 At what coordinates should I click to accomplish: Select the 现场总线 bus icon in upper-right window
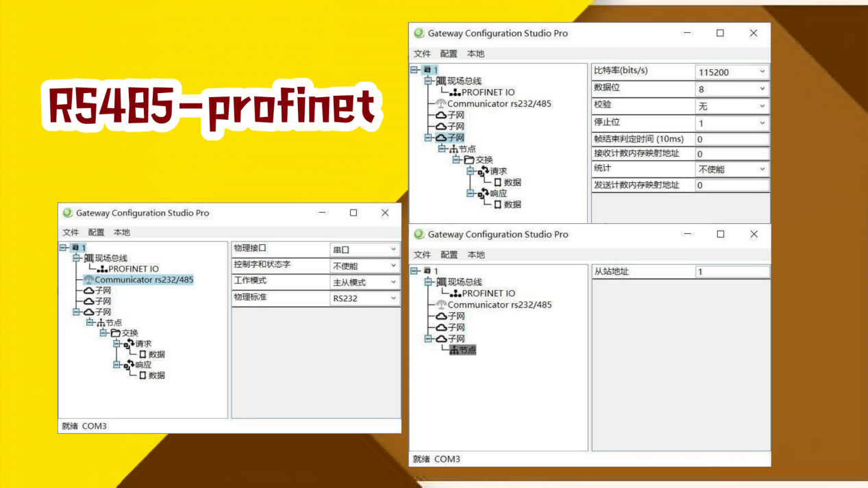[441, 81]
